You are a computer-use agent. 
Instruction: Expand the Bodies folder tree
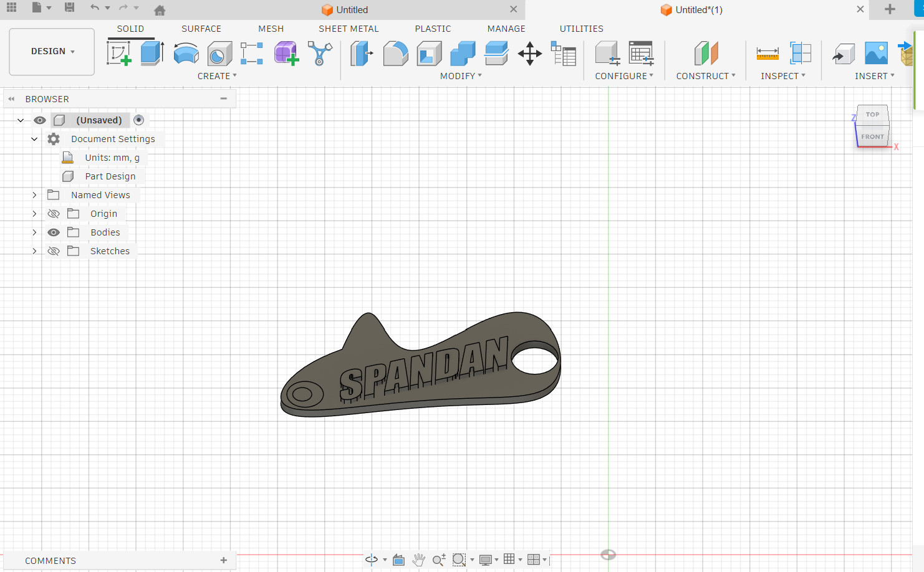tap(34, 232)
